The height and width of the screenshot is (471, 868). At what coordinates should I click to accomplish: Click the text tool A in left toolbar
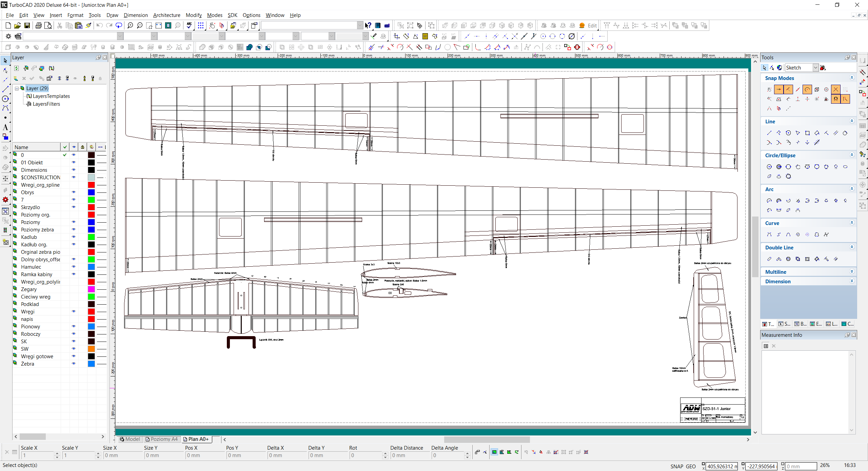tap(5, 127)
